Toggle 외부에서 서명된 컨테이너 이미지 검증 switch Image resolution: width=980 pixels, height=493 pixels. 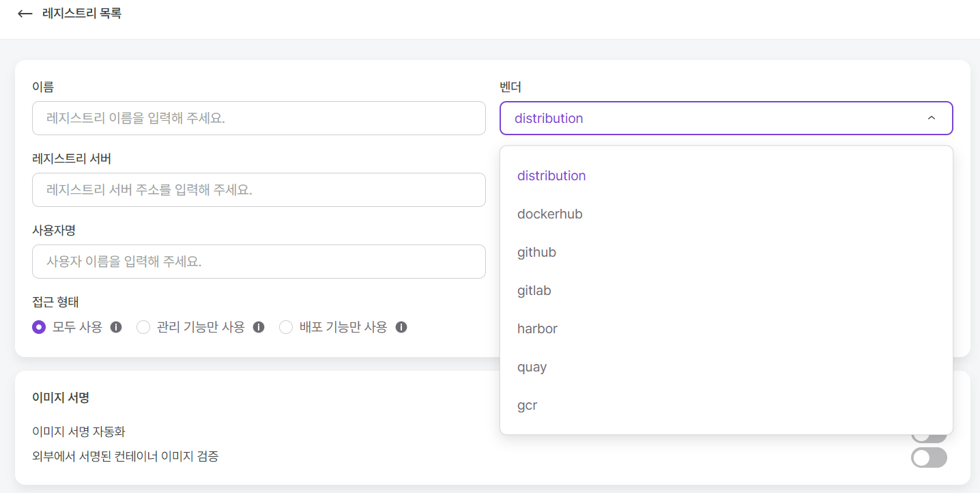pyautogui.click(x=929, y=457)
